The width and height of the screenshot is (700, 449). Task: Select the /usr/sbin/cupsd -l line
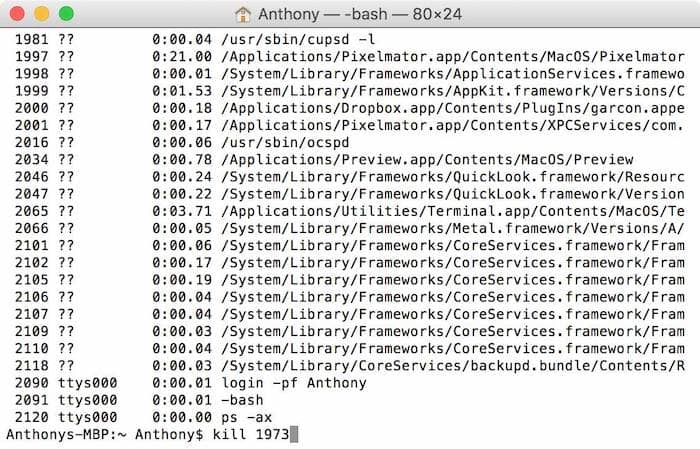[195, 40]
